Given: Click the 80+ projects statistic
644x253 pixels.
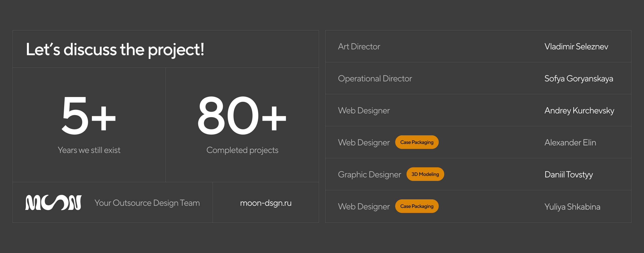Looking at the screenshot, I should tap(242, 116).
